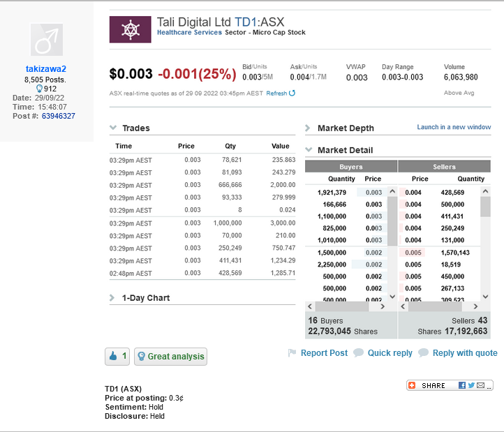Select trade row at 02:48pm AEST
The width and height of the screenshot is (504, 432).
pos(202,273)
